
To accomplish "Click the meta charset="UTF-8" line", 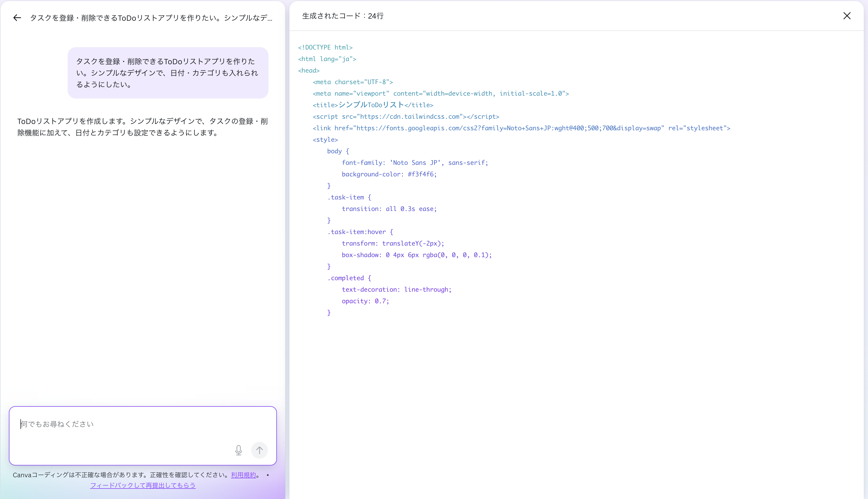I will click(353, 82).
